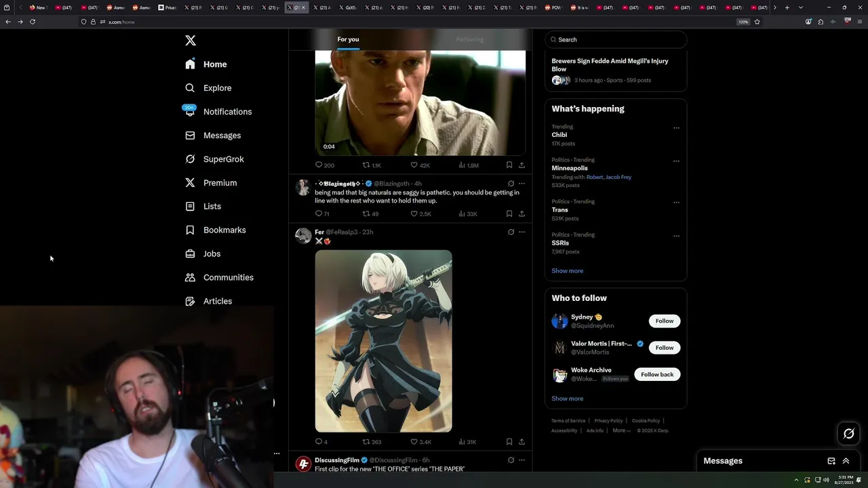Open the 2B anime artwork image
868x488 pixels.
(383, 341)
